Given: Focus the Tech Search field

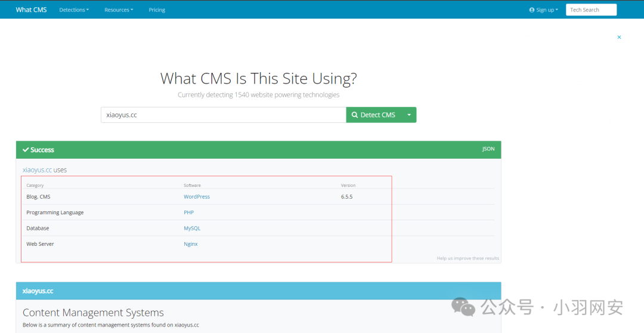Looking at the screenshot, I should click(x=591, y=10).
